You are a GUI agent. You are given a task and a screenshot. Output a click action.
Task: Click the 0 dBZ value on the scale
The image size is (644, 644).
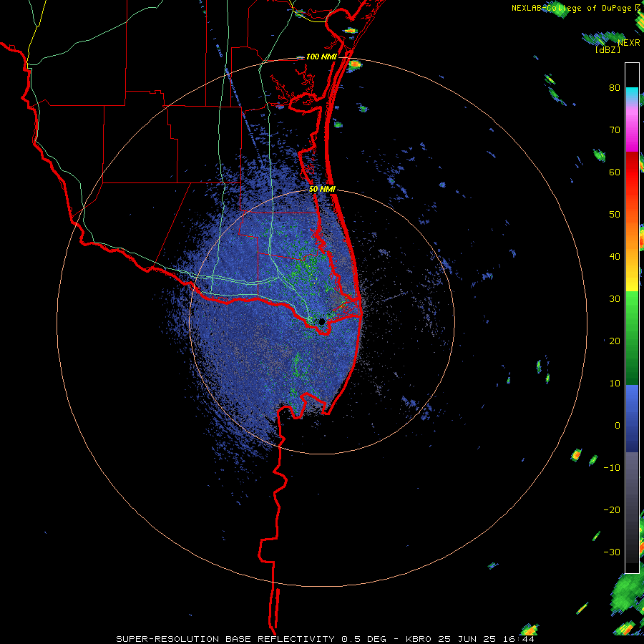(x=618, y=426)
